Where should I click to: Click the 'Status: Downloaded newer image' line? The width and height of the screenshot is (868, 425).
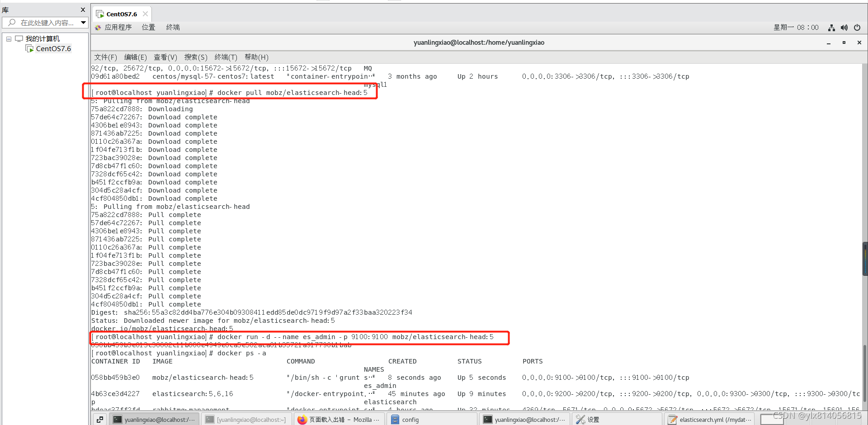click(x=213, y=321)
